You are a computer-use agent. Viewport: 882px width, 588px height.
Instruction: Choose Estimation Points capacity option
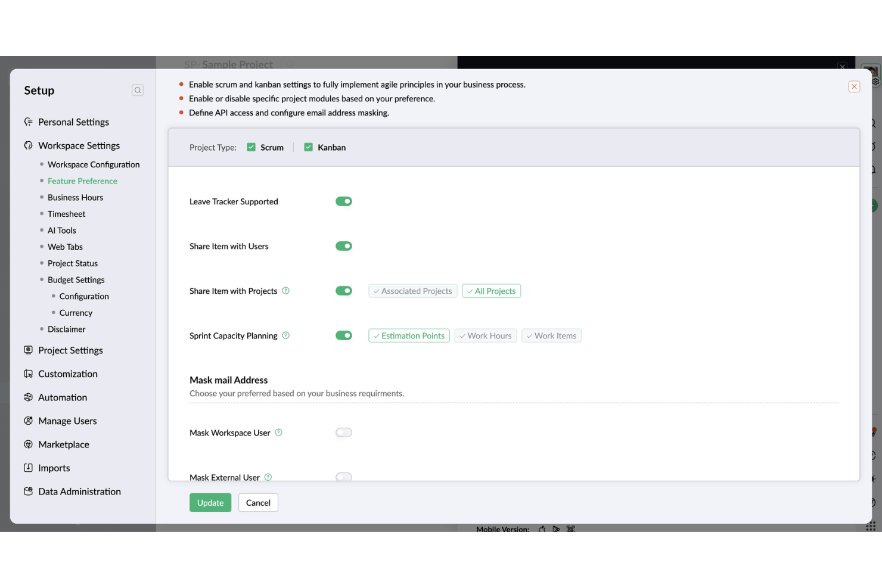409,335
